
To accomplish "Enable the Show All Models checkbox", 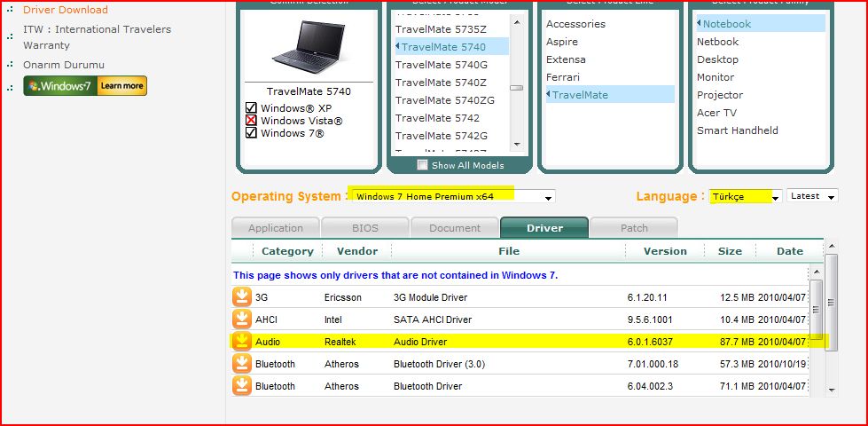I will (x=423, y=165).
